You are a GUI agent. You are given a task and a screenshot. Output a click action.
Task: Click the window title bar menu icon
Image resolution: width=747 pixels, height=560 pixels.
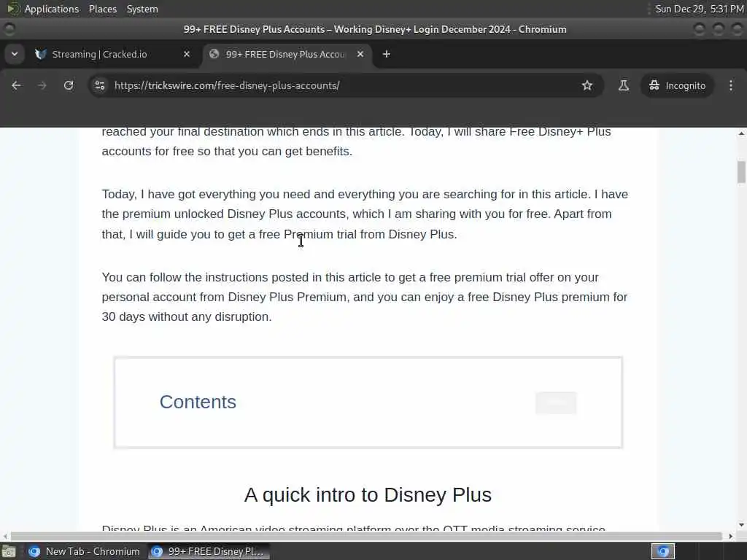tap(9, 29)
